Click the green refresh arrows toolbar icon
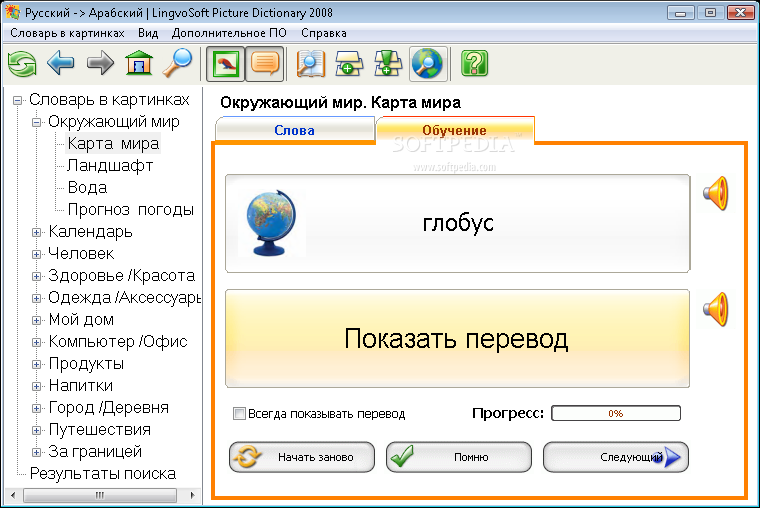 (x=22, y=64)
